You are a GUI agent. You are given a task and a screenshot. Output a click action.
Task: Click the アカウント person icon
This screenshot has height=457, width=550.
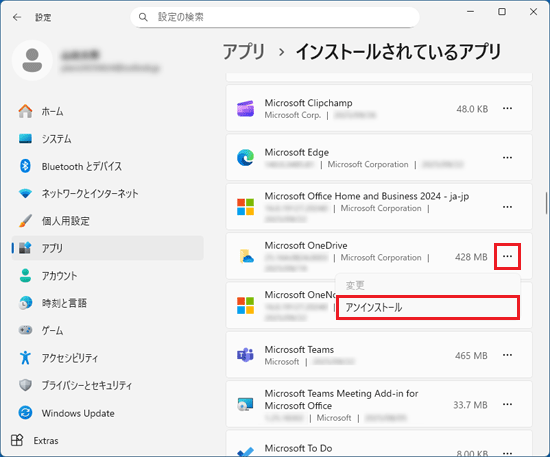[25, 275]
